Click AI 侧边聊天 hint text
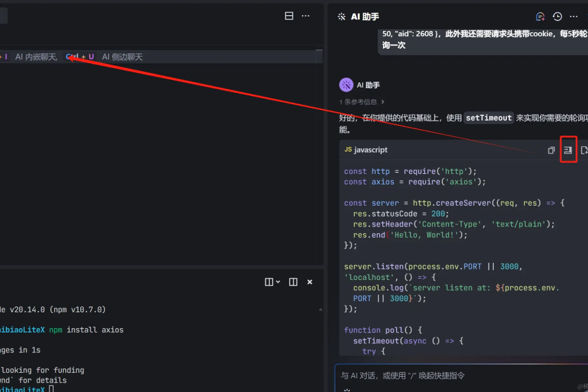 pyautogui.click(x=122, y=57)
